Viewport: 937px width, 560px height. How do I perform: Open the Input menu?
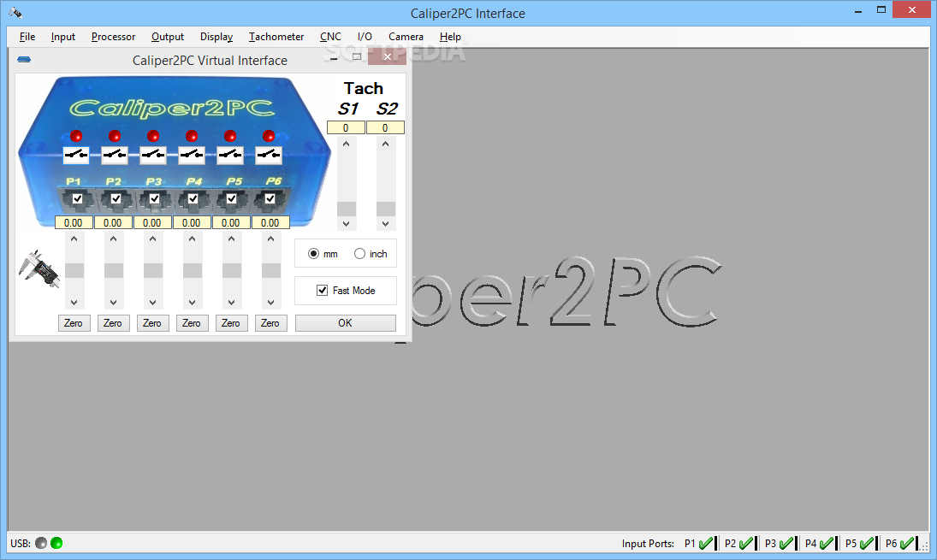coord(62,37)
